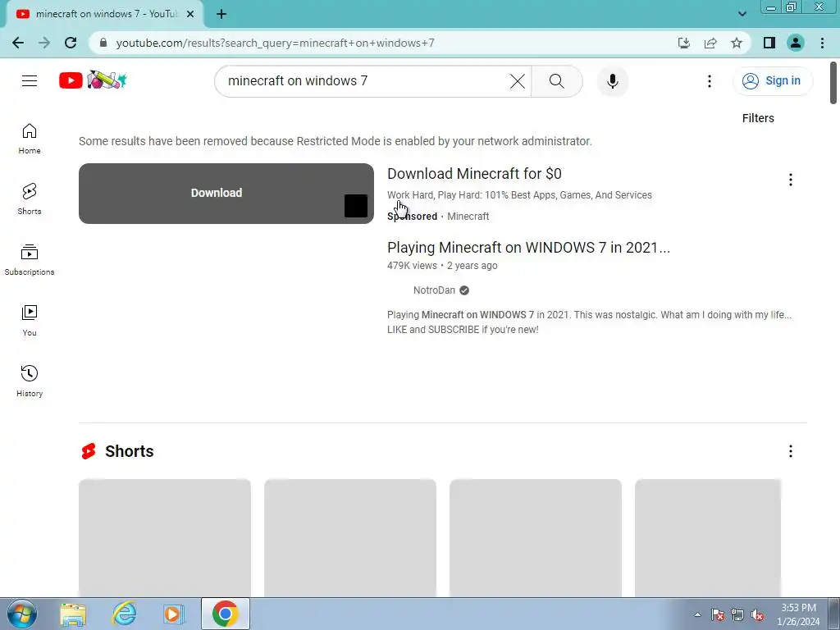Screen dimensions: 840x630
Task: Sign in to YouTube
Action: point(773,81)
